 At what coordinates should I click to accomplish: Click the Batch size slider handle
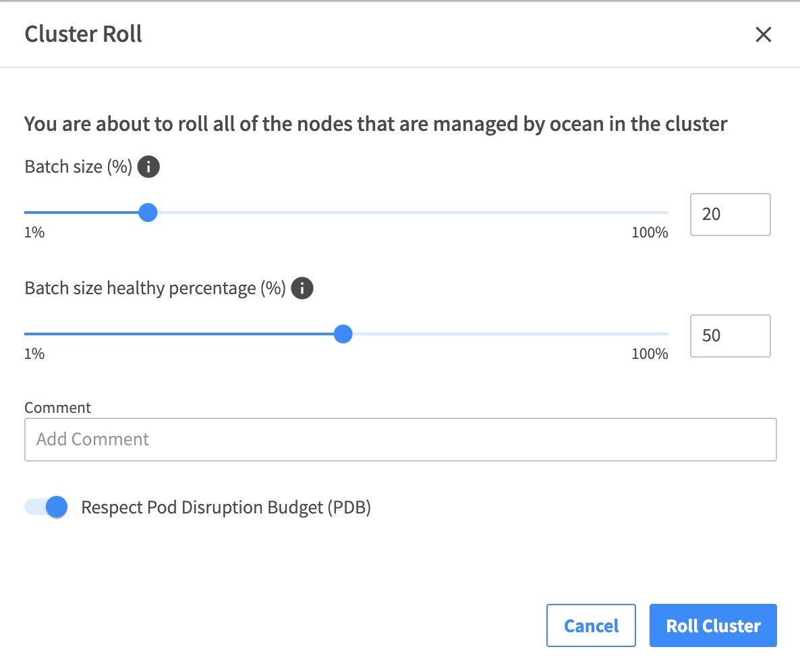(x=148, y=213)
